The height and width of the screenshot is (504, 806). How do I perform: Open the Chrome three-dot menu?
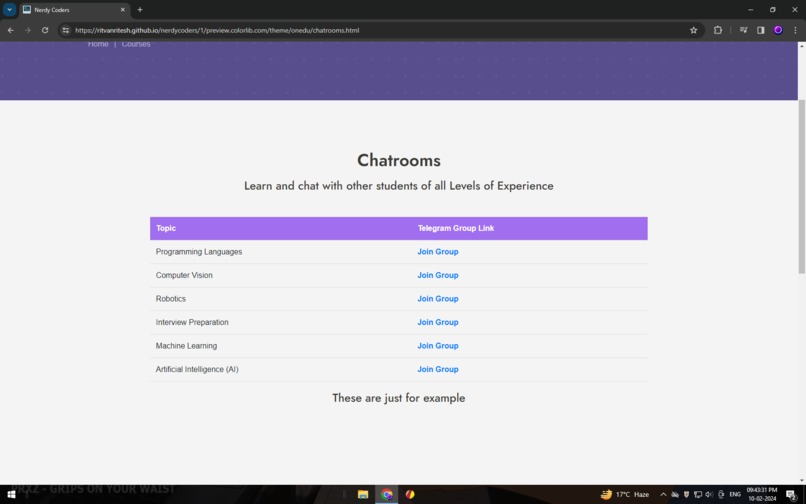click(x=795, y=30)
